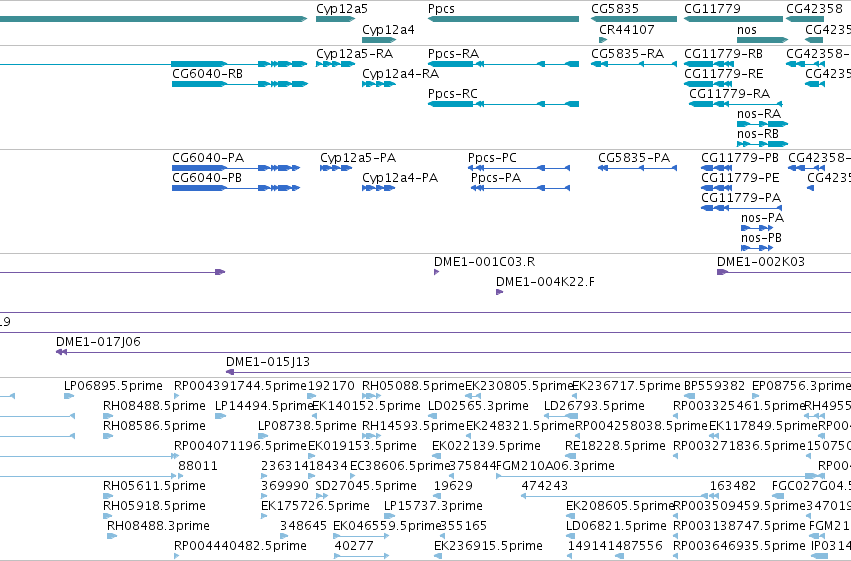Screen dimensions: 851x561
Task: Select the RP004391744.5prime EST label
Action: tap(240, 386)
